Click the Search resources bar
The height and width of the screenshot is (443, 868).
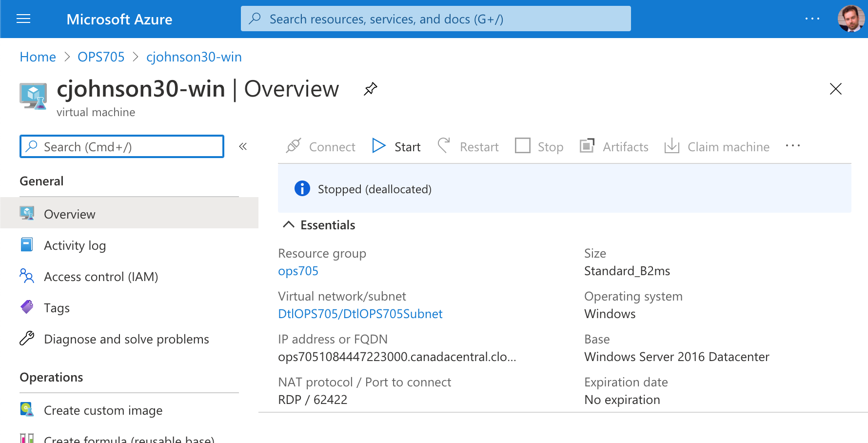click(436, 19)
